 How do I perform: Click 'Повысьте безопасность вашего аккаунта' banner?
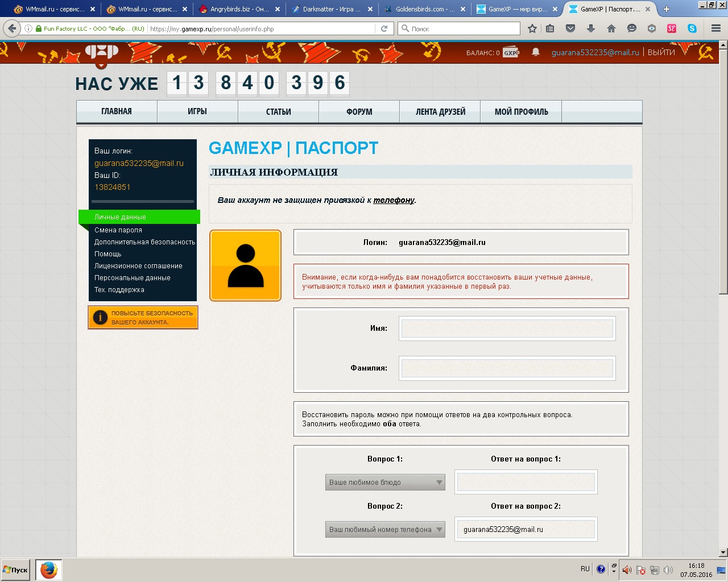tap(143, 317)
